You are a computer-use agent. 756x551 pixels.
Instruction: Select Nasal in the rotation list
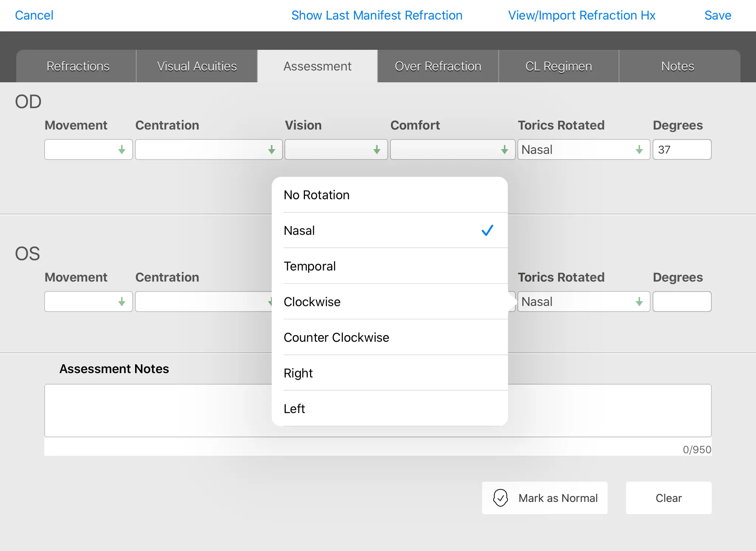click(390, 230)
